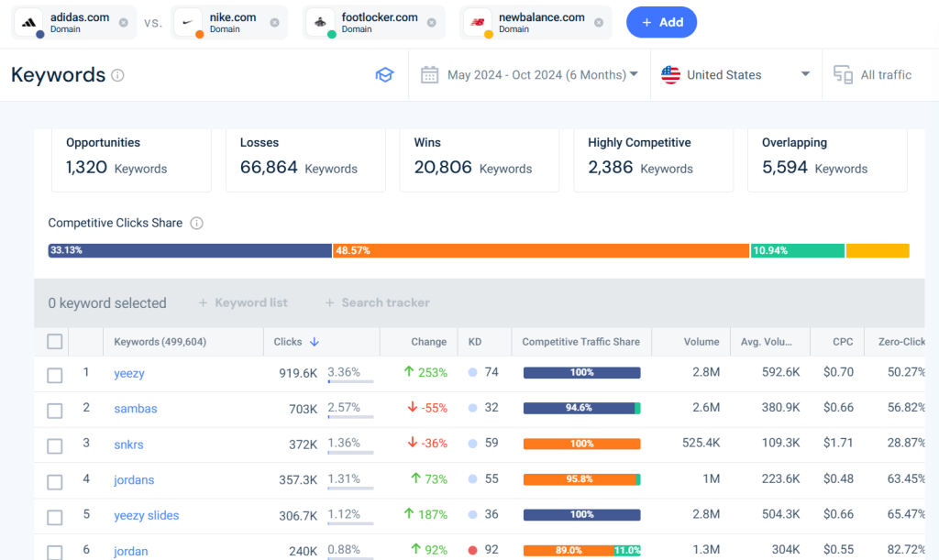Click the Add button to compare another domain
This screenshot has width=939, height=560.
click(661, 21)
